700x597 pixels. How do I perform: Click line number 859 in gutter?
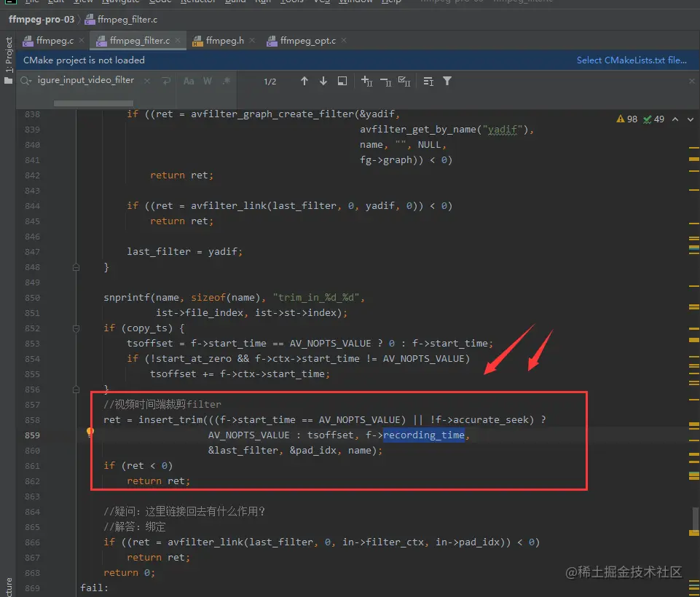32,435
